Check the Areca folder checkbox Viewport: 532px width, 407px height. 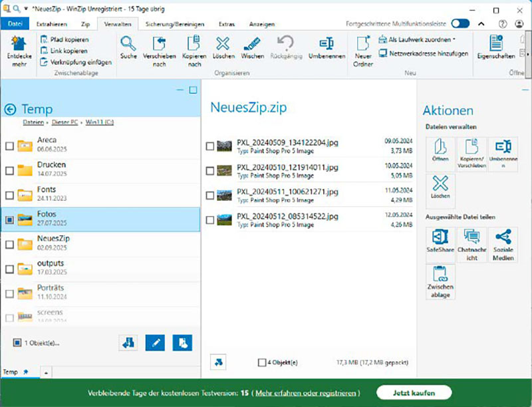10,146
